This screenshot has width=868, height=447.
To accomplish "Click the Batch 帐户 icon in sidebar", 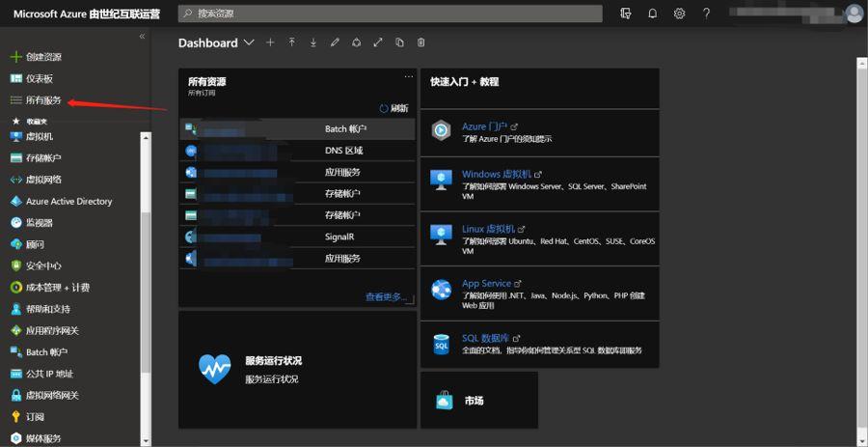I will click(x=16, y=351).
